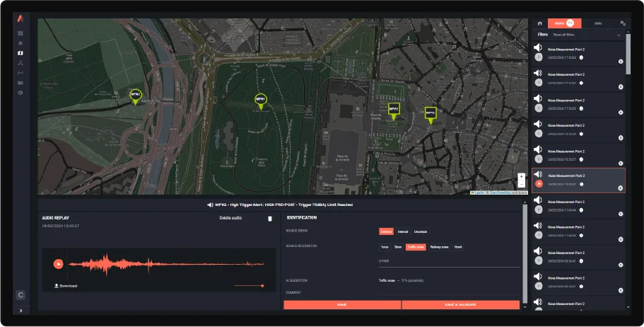Toggle Traffic noise source recognition

[x=416, y=247]
